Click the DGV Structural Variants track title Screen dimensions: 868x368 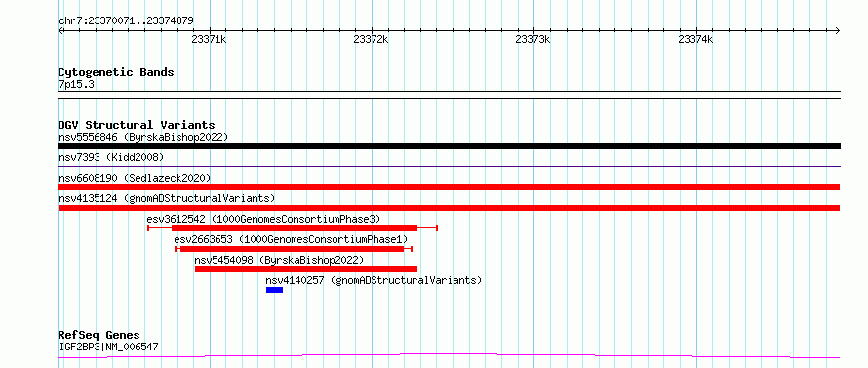click(x=137, y=125)
